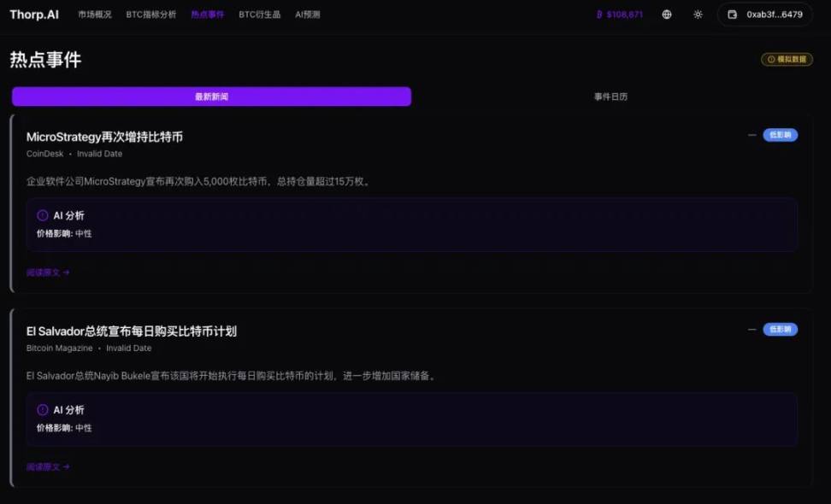Click the 低影响 badge on El Salvador card

point(780,329)
